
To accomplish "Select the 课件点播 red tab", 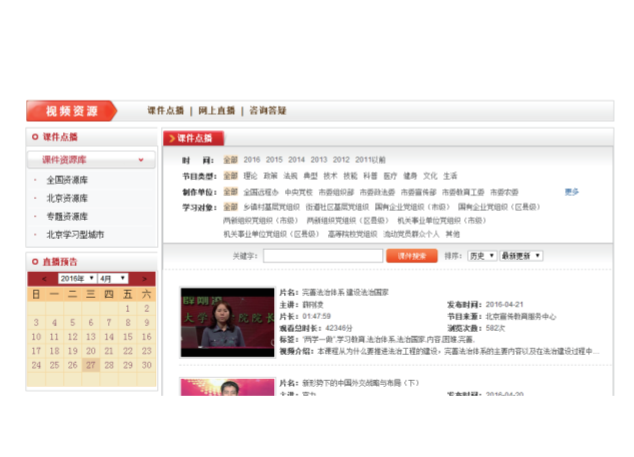I will click(x=194, y=138).
